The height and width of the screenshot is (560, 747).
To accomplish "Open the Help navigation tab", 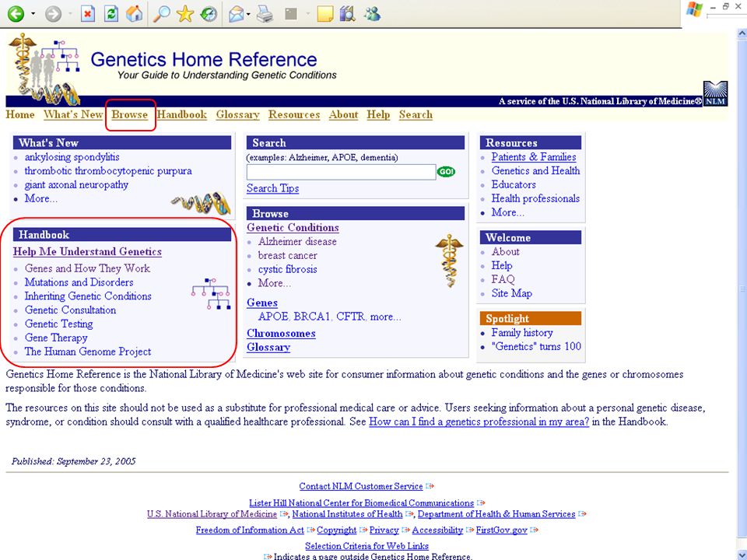I will click(378, 115).
